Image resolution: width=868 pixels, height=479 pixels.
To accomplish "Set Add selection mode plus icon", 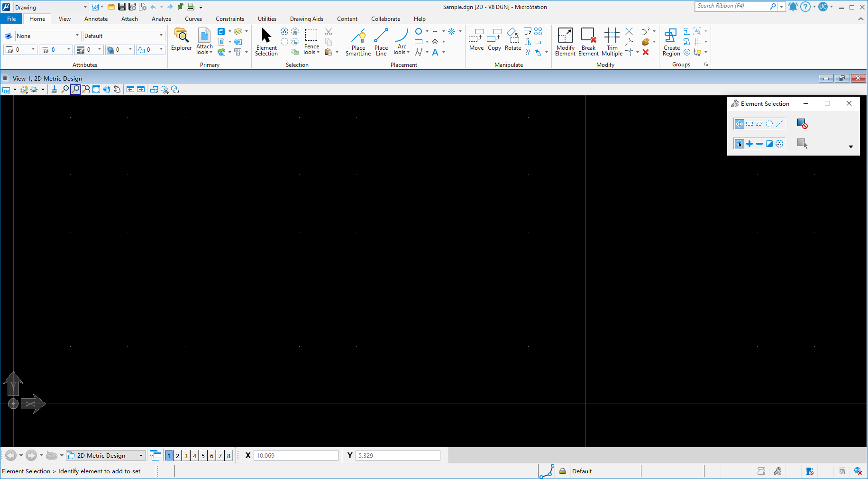I will (x=749, y=144).
